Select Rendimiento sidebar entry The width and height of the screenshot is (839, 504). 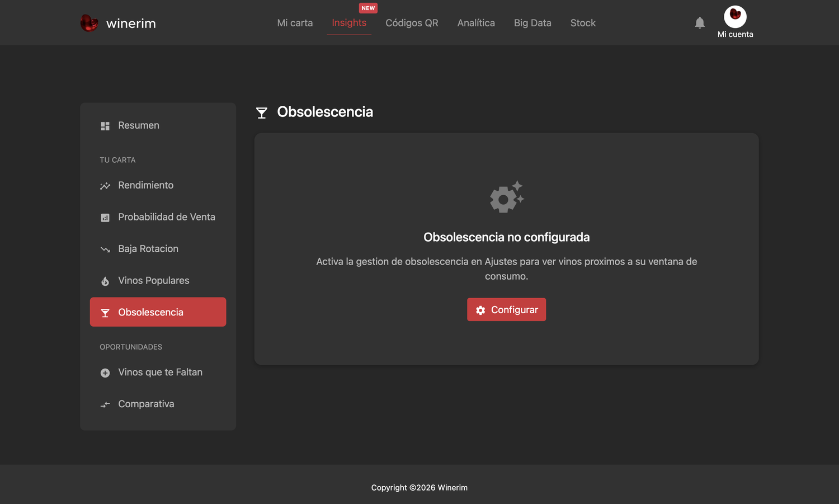point(158,185)
